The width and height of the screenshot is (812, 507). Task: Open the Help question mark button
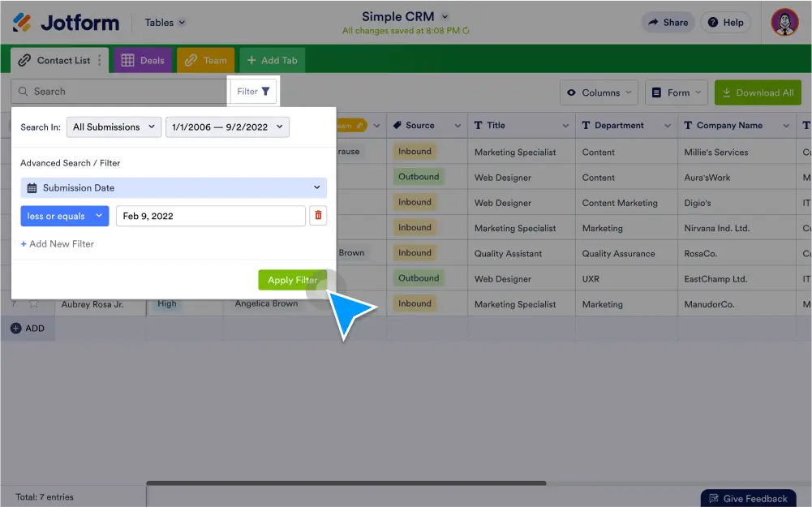click(725, 23)
